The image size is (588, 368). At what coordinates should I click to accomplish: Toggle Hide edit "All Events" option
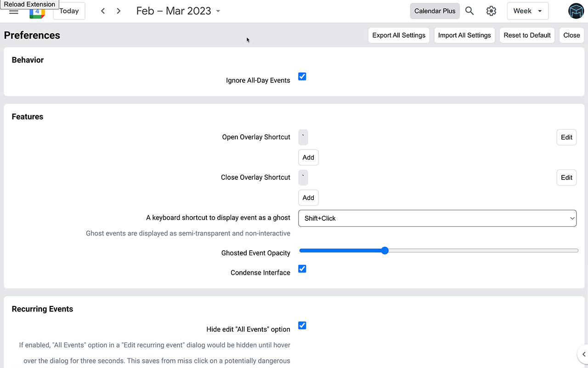click(x=302, y=325)
